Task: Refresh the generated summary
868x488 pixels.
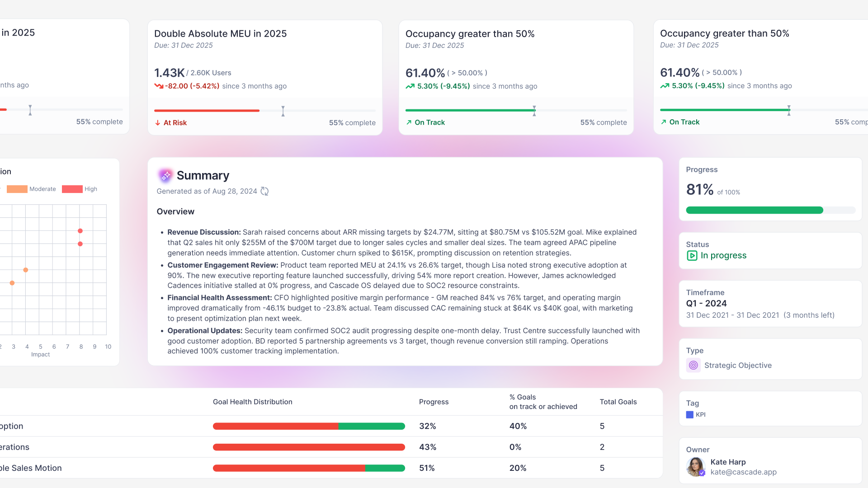Action: (264, 192)
